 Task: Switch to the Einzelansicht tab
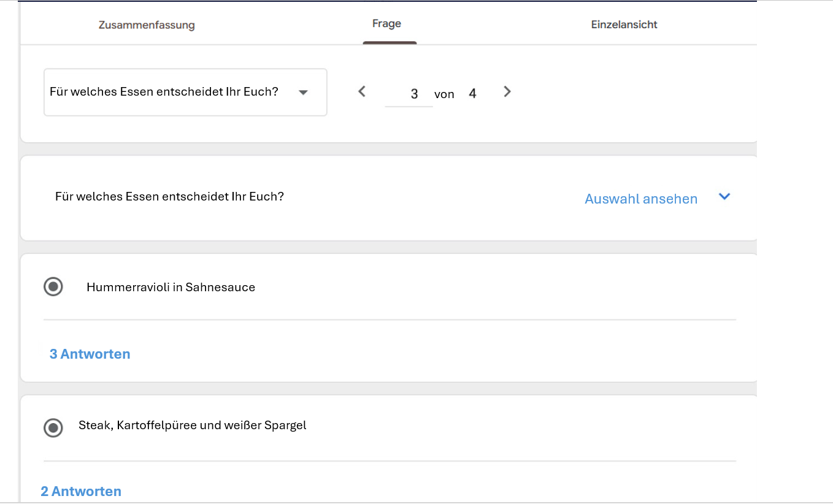pyautogui.click(x=624, y=25)
